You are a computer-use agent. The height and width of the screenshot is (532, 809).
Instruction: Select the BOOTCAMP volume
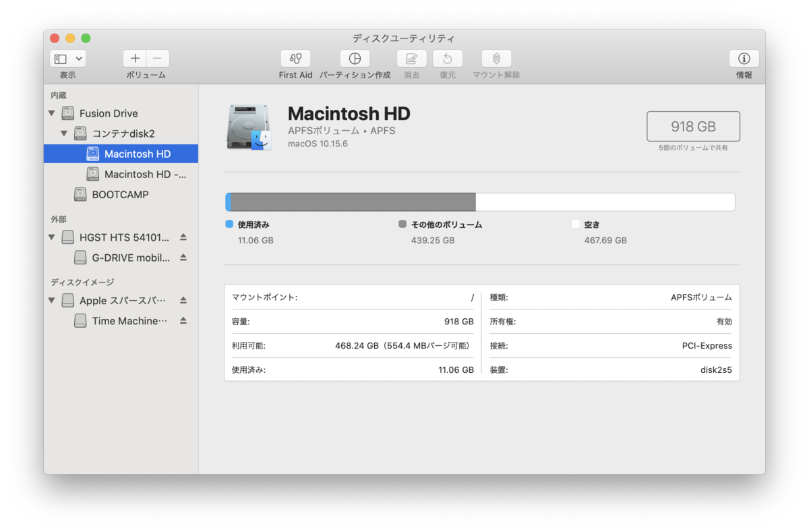tap(121, 194)
